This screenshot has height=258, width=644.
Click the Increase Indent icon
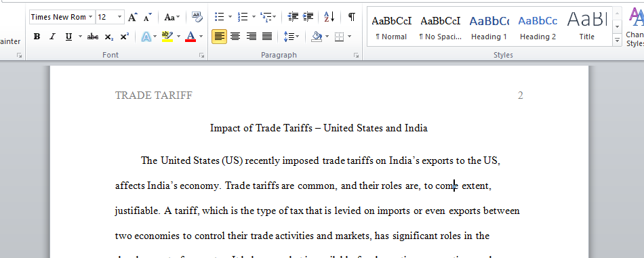[x=308, y=17]
